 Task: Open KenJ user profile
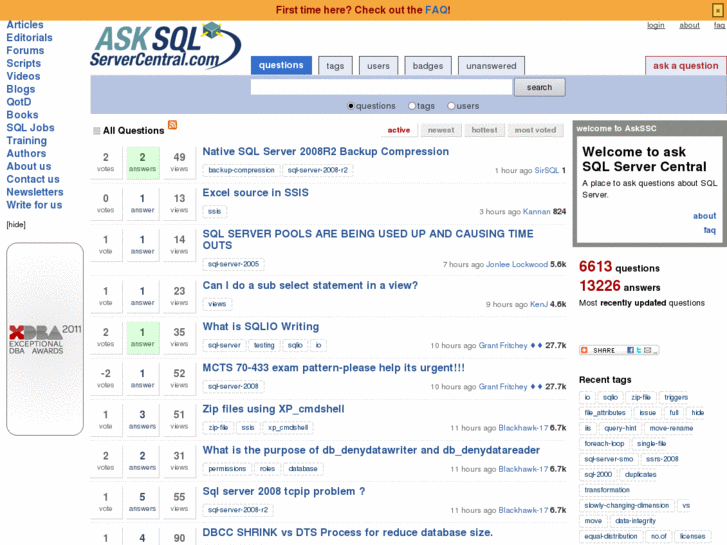coord(539,305)
